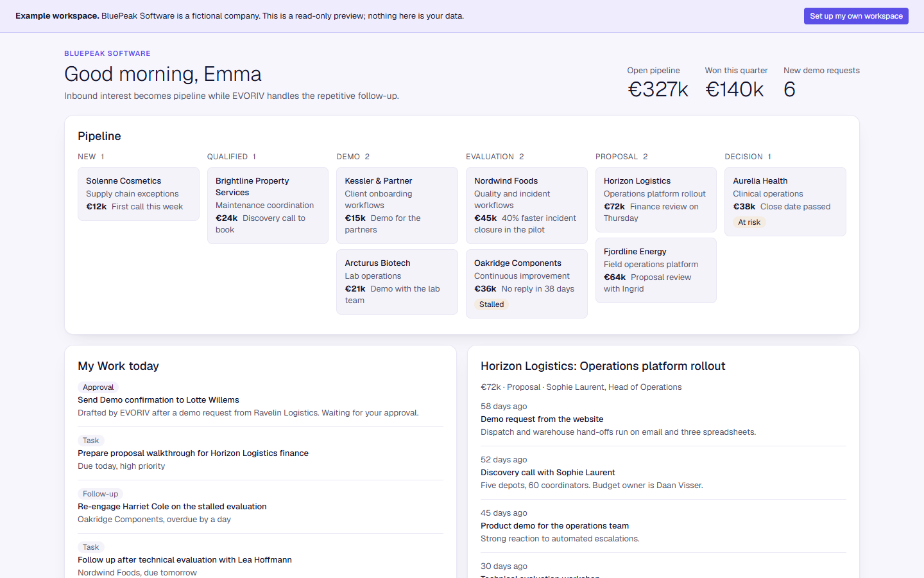Click the Pipeline section heading
Image resolution: width=924 pixels, height=578 pixels.
99,136
